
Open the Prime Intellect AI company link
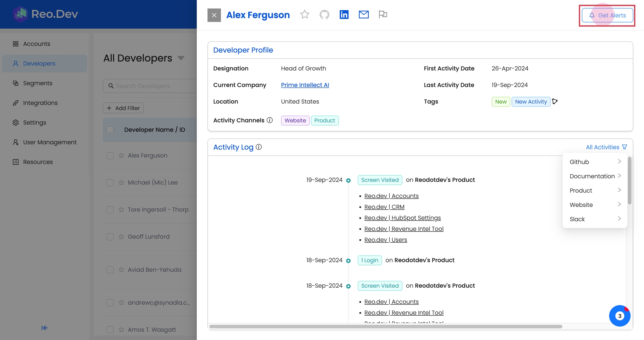(x=305, y=85)
